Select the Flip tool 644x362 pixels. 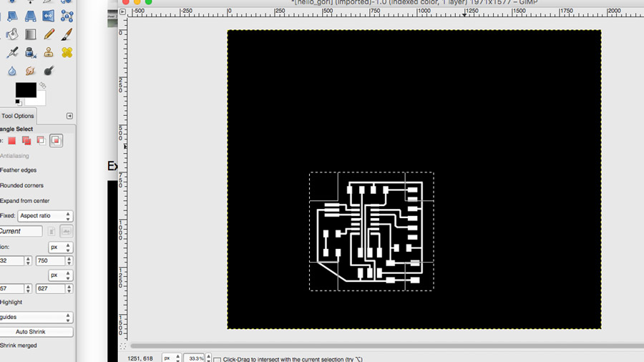coord(49,16)
